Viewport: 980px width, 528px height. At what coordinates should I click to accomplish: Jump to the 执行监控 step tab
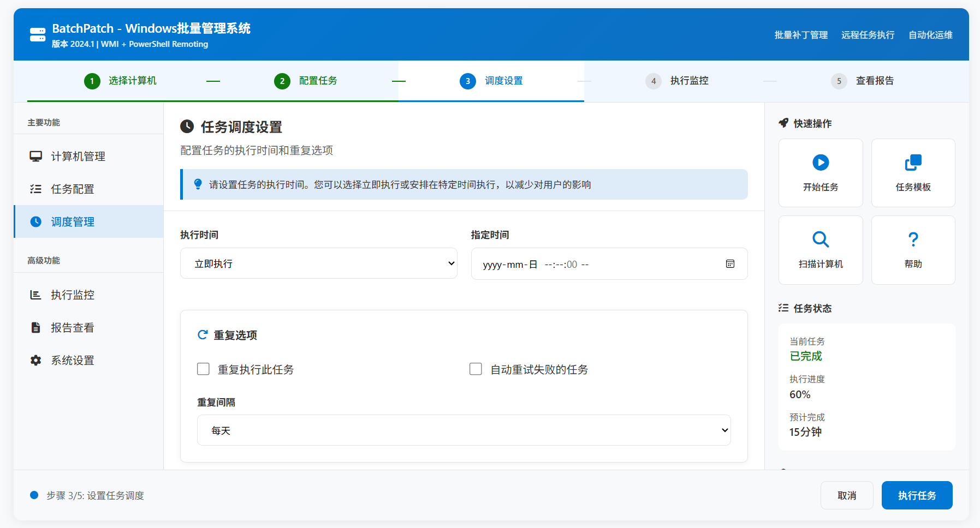677,81
